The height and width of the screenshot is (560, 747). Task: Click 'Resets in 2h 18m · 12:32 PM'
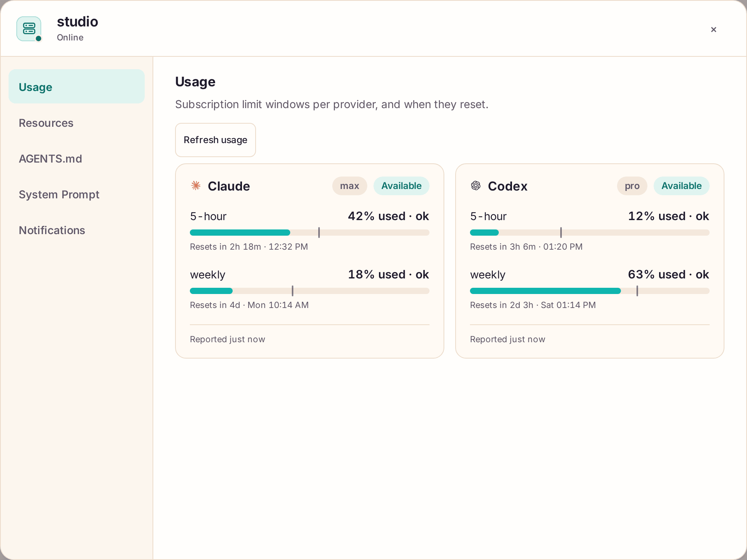pyautogui.click(x=249, y=247)
